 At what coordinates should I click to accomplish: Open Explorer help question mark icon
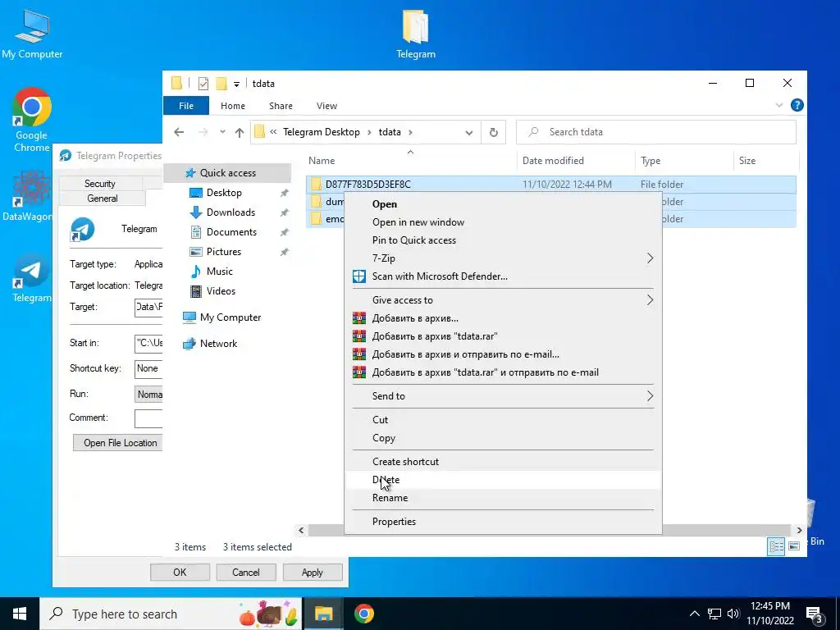pyautogui.click(x=797, y=105)
